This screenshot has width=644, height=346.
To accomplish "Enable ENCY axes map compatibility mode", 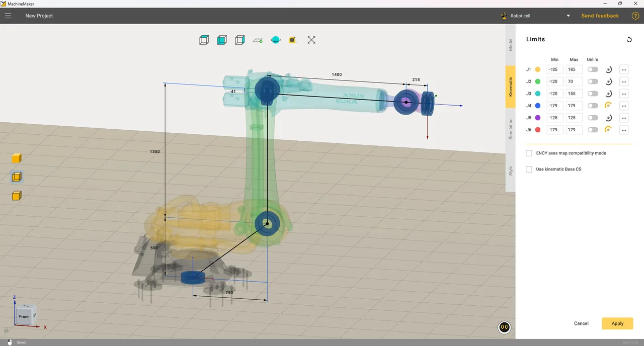I will (529, 153).
